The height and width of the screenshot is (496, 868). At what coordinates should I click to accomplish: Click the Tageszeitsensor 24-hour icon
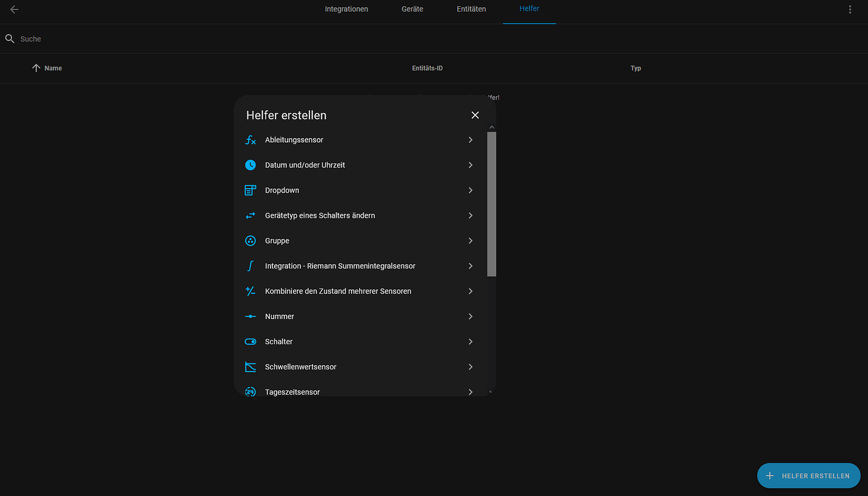250,392
